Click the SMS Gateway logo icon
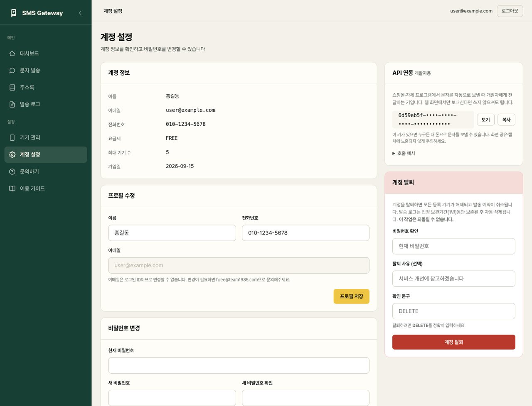The image size is (532, 406). point(13,13)
